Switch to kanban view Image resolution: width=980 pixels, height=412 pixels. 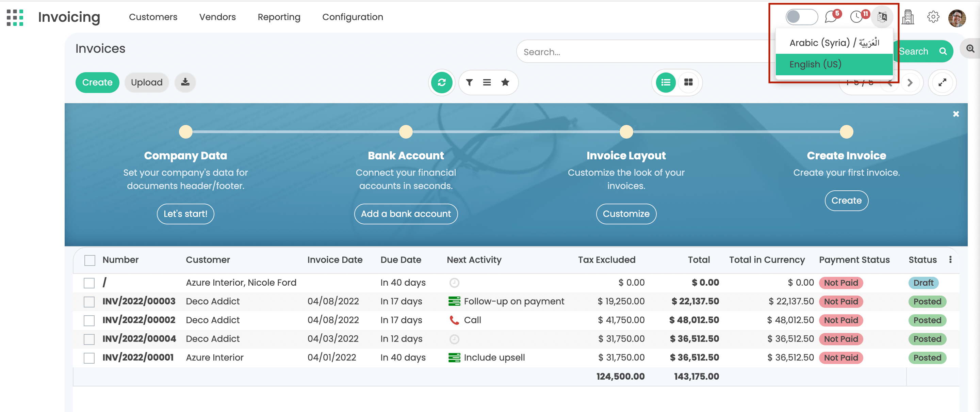[688, 82]
